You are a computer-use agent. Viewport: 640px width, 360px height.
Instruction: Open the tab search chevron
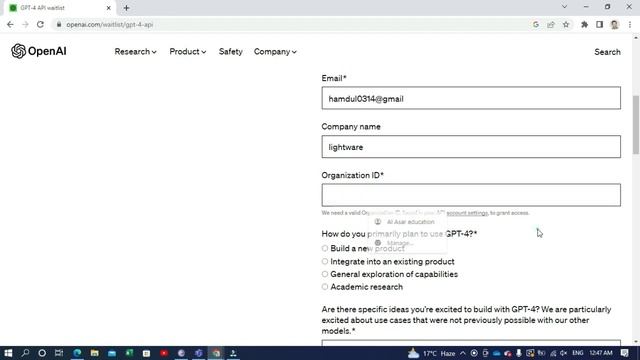point(564,7)
